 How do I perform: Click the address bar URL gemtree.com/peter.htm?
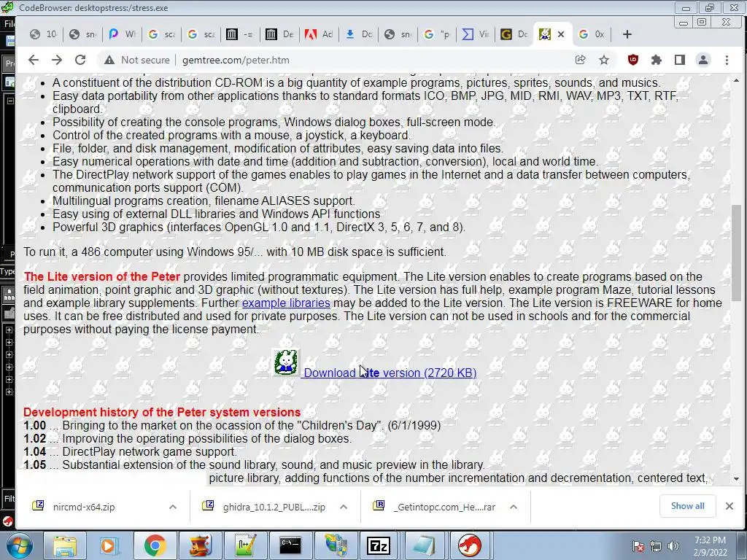[236, 60]
